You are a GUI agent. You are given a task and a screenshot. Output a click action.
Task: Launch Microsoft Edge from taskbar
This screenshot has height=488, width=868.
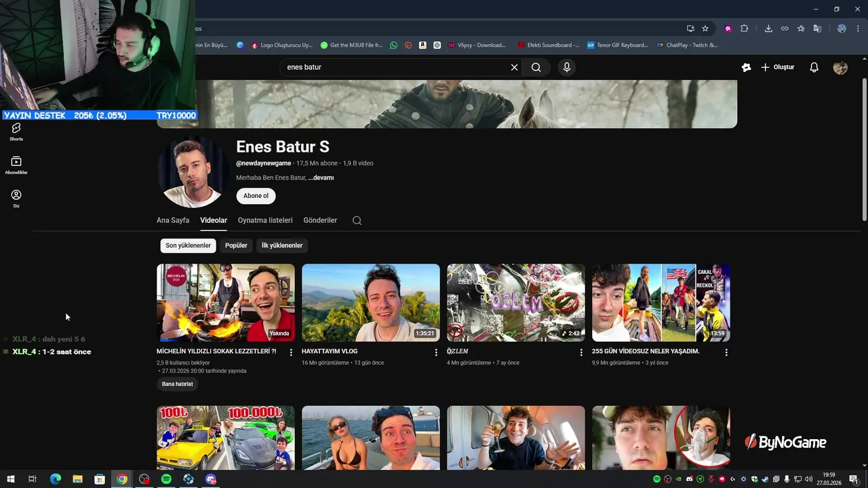pos(56,479)
